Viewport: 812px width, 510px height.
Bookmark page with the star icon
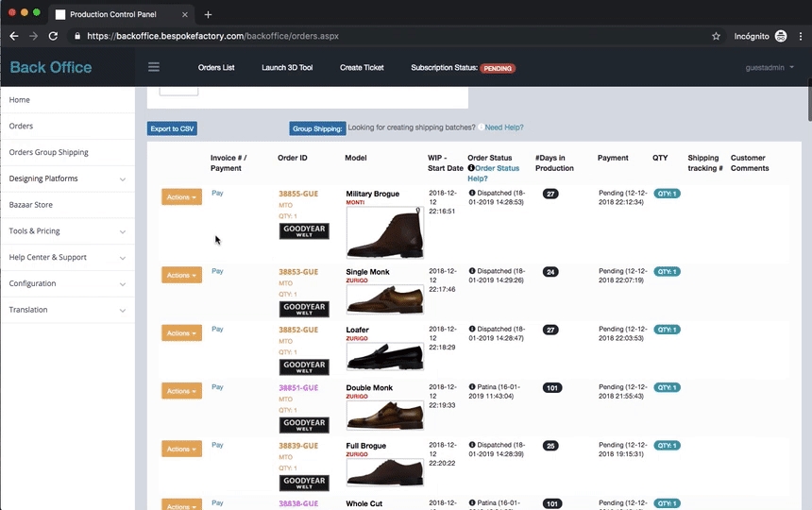tap(716, 36)
